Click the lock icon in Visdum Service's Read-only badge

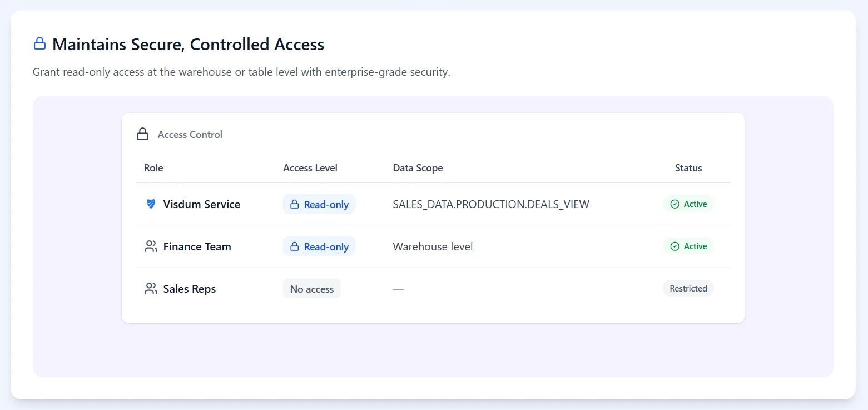pyautogui.click(x=295, y=204)
